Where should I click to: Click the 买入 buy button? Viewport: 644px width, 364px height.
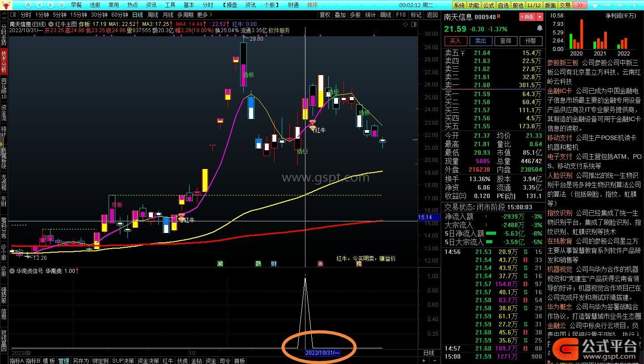[x=455, y=41]
